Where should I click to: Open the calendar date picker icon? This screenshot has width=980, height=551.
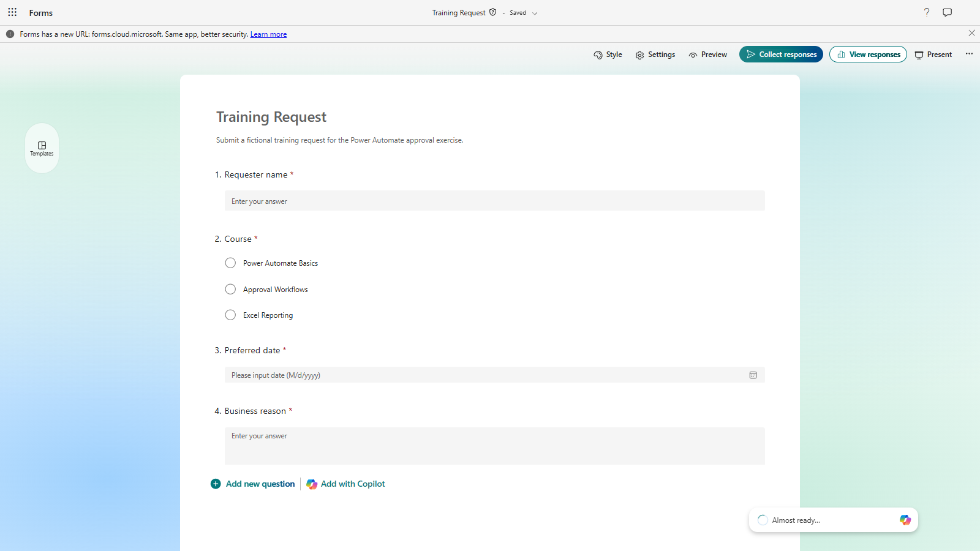coord(753,375)
